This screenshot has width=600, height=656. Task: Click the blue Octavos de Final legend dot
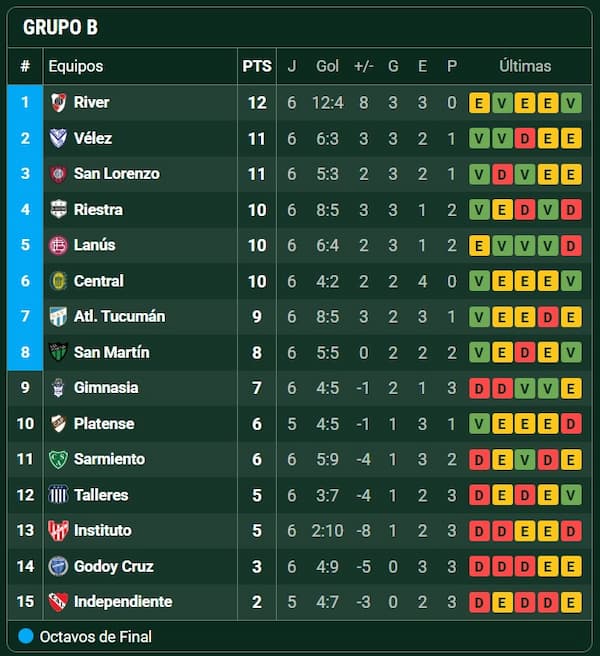coord(26,636)
